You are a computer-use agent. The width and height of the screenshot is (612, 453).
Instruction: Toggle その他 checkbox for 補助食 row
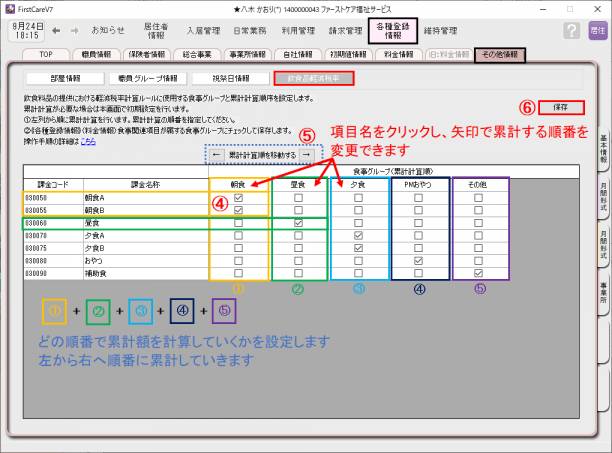click(x=478, y=272)
